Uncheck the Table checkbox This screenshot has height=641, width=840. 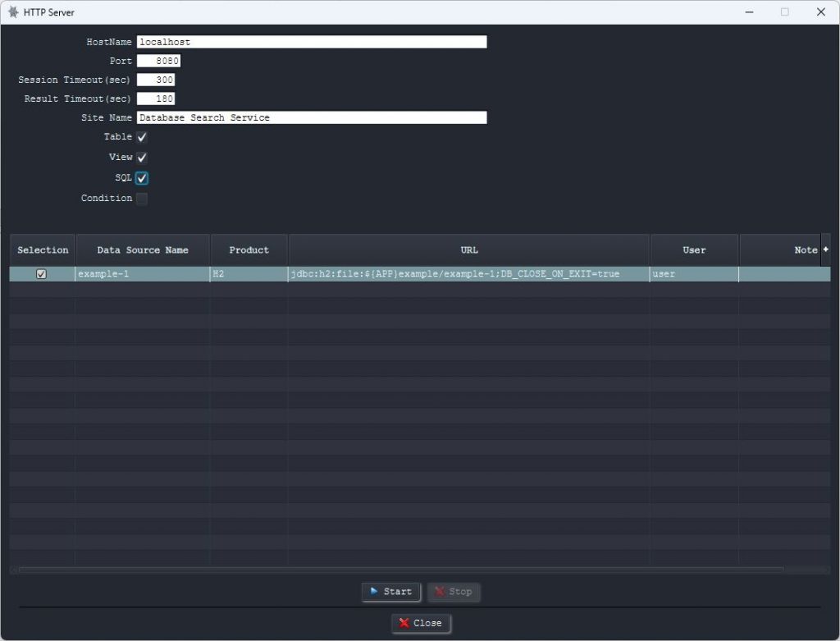click(x=142, y=137)
